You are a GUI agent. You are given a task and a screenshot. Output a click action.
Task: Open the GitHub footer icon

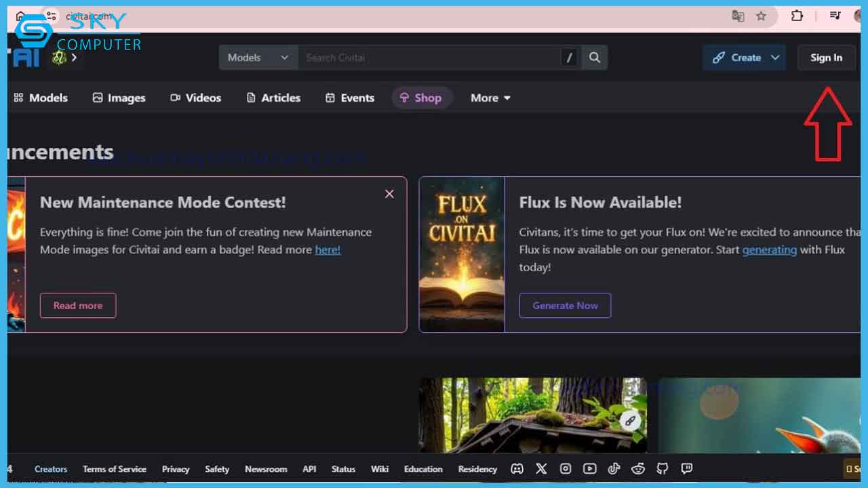click(x=663, y=469)
